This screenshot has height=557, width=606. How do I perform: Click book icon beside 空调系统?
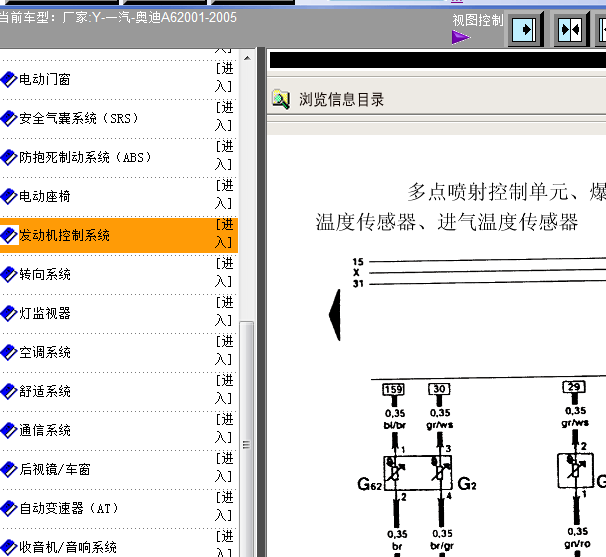(9, 353)
